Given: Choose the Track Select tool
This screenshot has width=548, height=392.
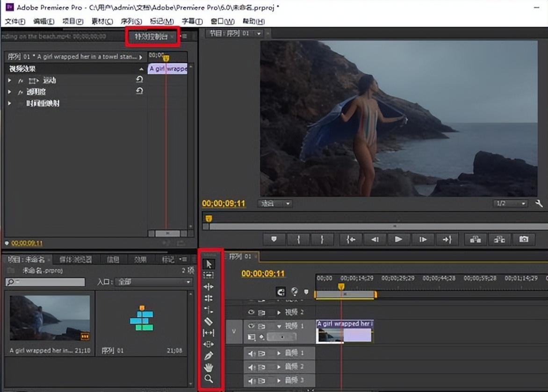Looking at the screenshot, I should point(209,276).
